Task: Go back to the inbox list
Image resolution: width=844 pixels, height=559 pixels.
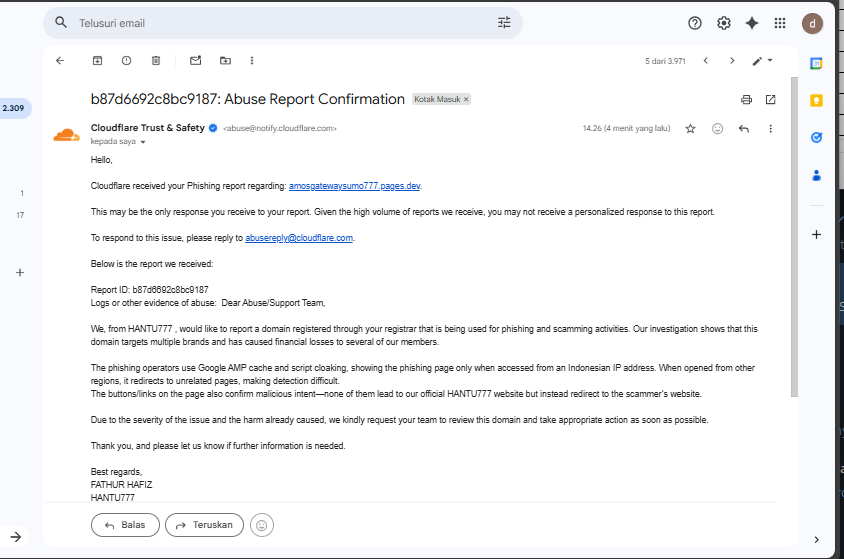Action: pyautogui.click(x=60, y=61)
